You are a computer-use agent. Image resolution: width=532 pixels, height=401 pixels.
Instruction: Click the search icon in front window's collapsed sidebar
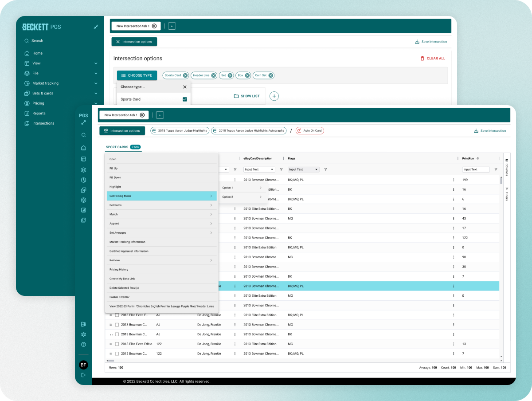[83, 135]
